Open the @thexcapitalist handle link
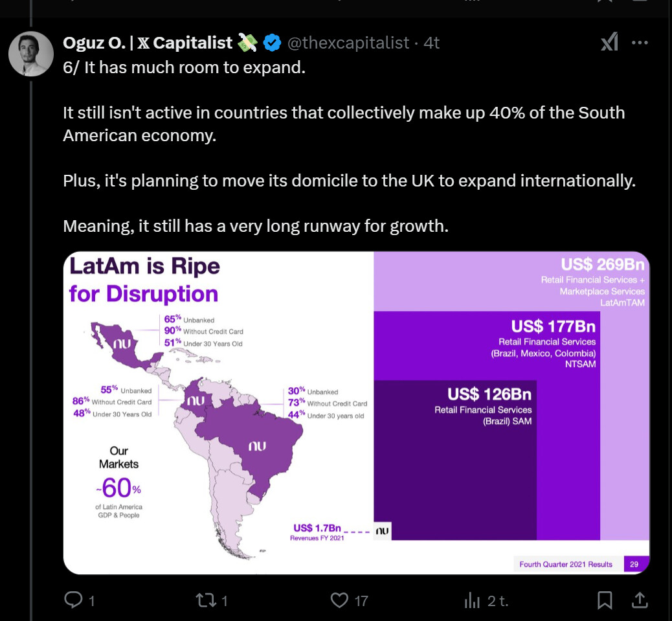 [x=348, y=43]
